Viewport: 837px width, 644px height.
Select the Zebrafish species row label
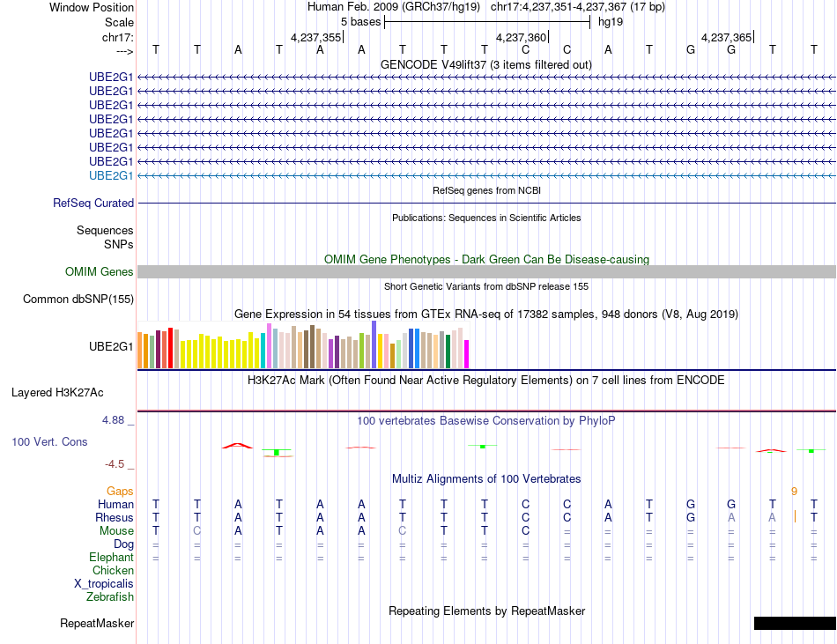110,596
